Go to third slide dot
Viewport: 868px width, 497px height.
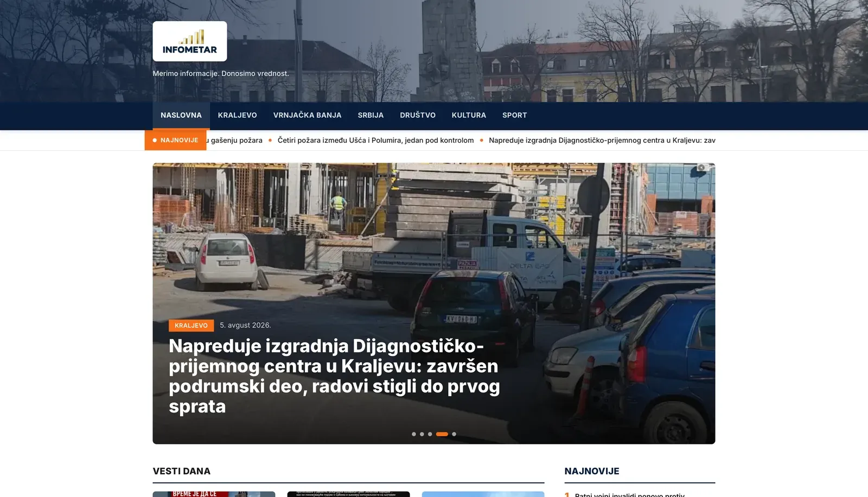[430, 434]
